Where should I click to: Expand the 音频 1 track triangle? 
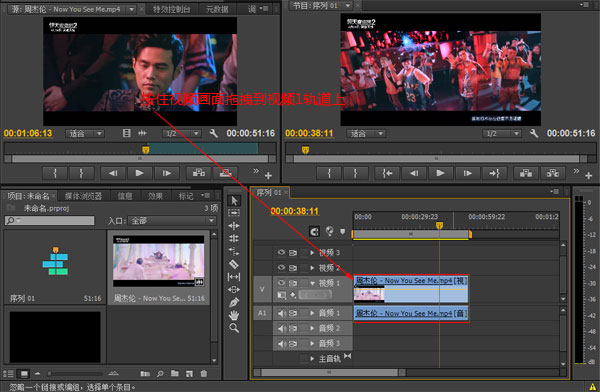point(312,314)
